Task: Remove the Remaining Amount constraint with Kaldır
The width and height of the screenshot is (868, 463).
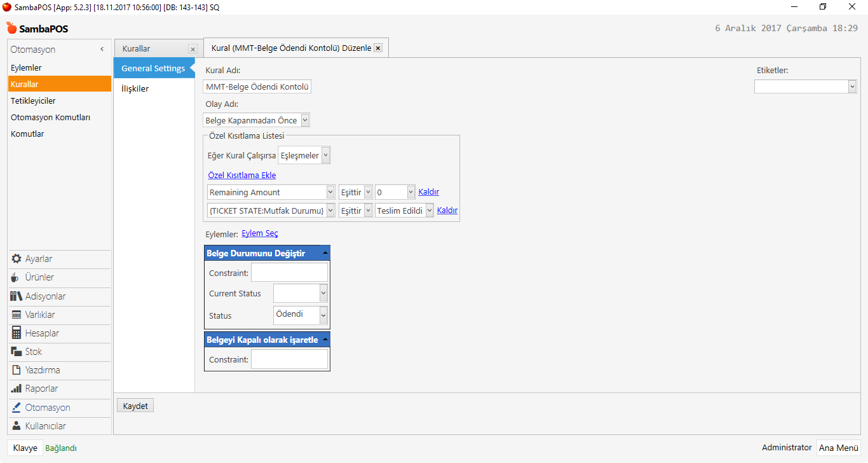Action: click(x=428, y=192)
